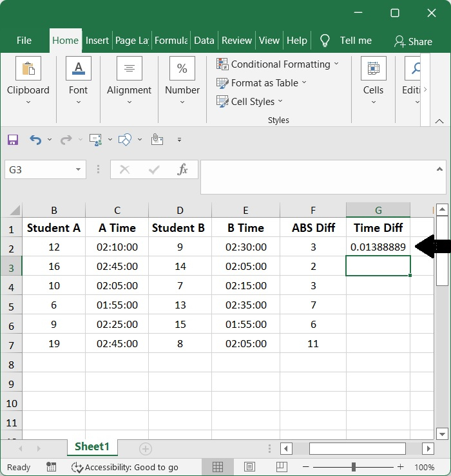Click the Redo arrow icon
The image size is (451, 476).
coord(66,140)
